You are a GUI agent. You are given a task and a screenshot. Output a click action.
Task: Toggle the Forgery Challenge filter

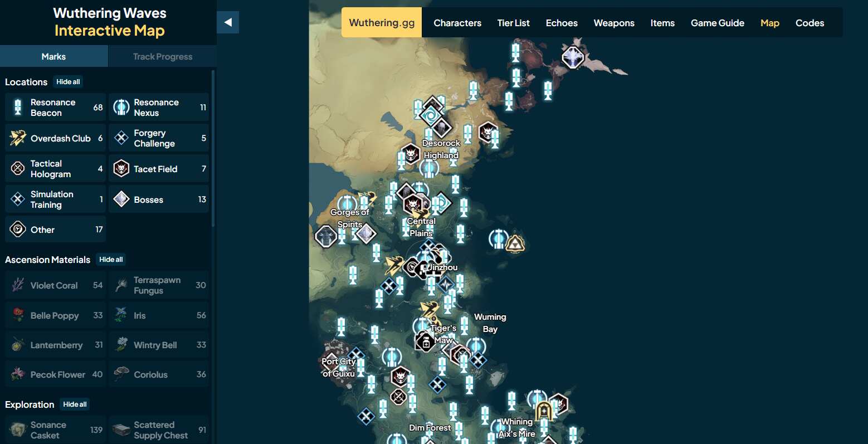pos(159,138)
